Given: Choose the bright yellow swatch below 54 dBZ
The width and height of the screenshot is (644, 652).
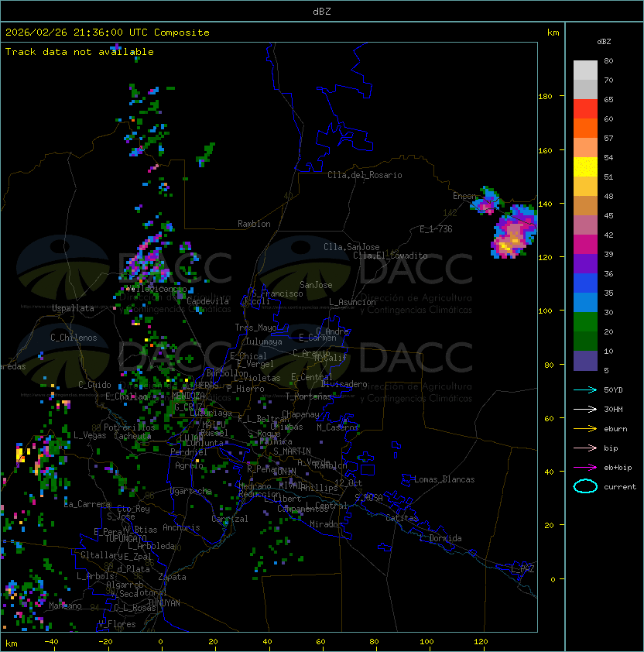Looking at the screenshot, I should [585, 167].
